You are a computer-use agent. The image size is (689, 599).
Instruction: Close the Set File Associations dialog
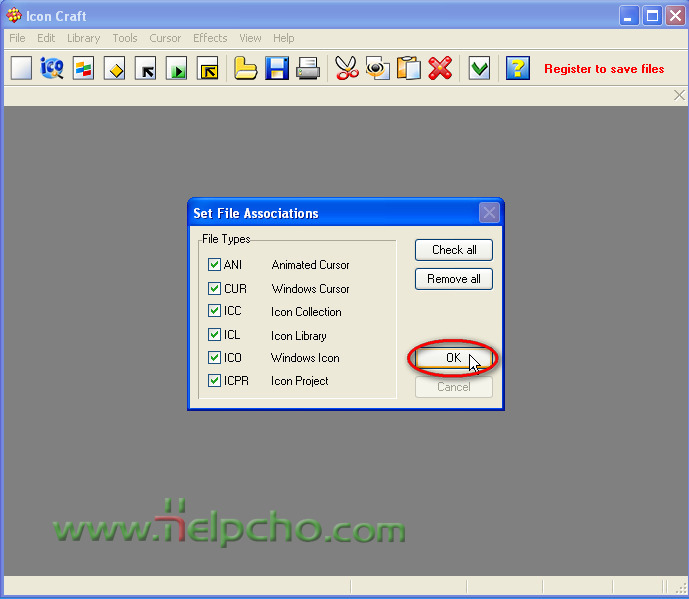[x=489, y=213]
